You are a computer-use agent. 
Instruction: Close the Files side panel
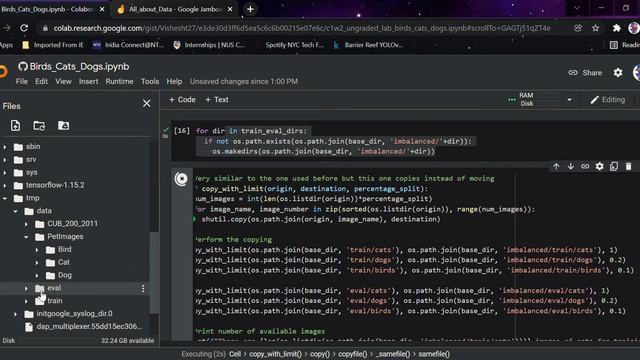(x=147, y=104)
